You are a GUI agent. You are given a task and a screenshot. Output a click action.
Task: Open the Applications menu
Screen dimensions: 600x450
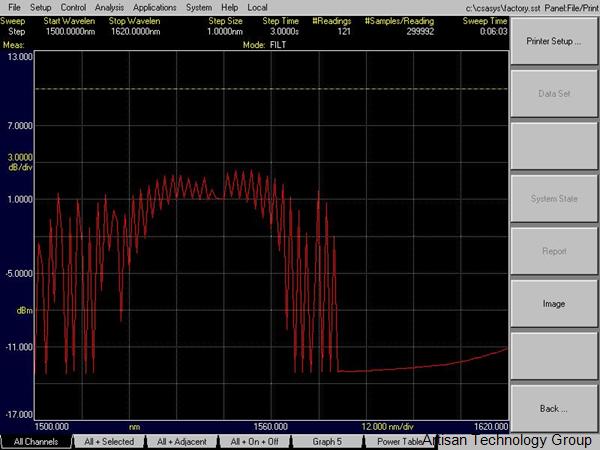154,7
